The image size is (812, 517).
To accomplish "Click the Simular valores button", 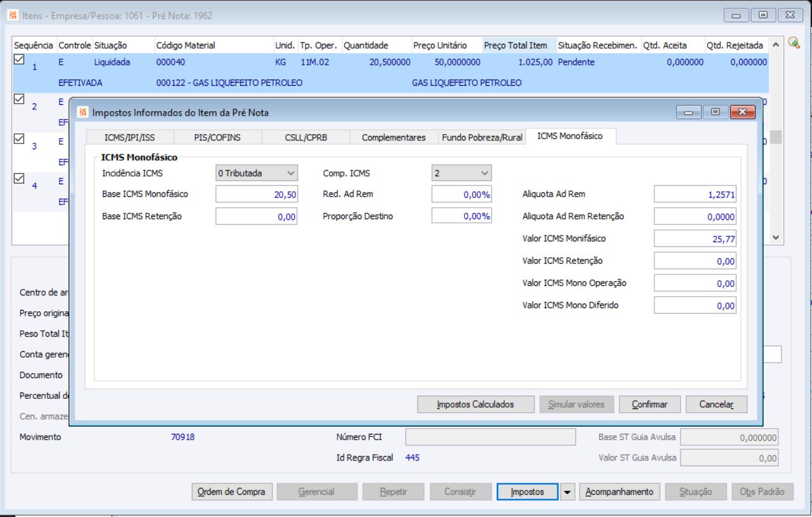I will [577, 404].
